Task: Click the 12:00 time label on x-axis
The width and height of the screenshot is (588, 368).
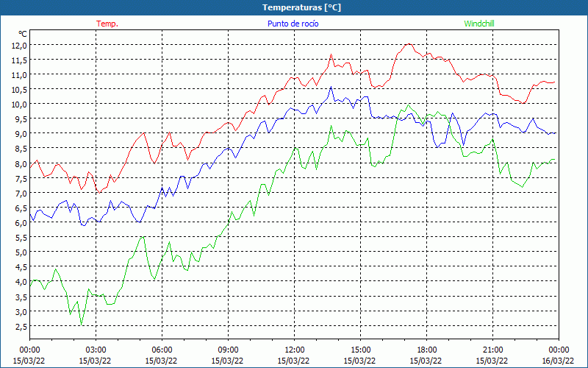Action: [x=295, y=350]
